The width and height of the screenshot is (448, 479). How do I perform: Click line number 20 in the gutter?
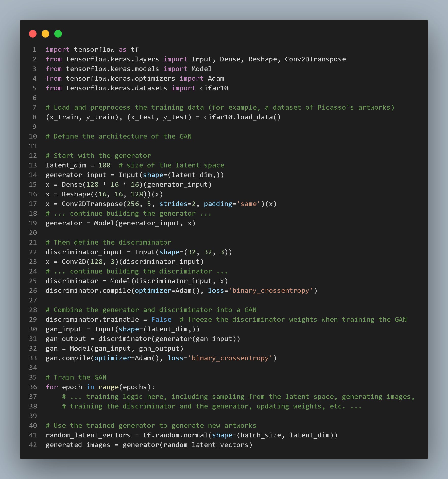click(x=33, y=233)
